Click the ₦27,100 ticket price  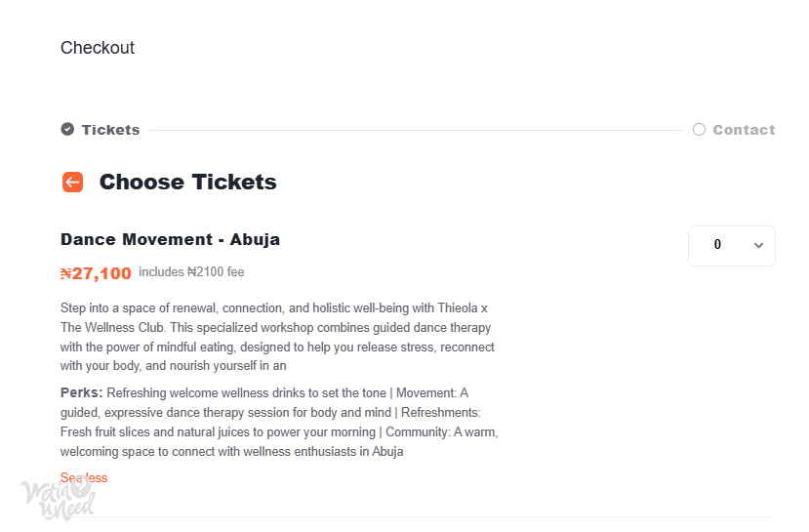(96, 273)
